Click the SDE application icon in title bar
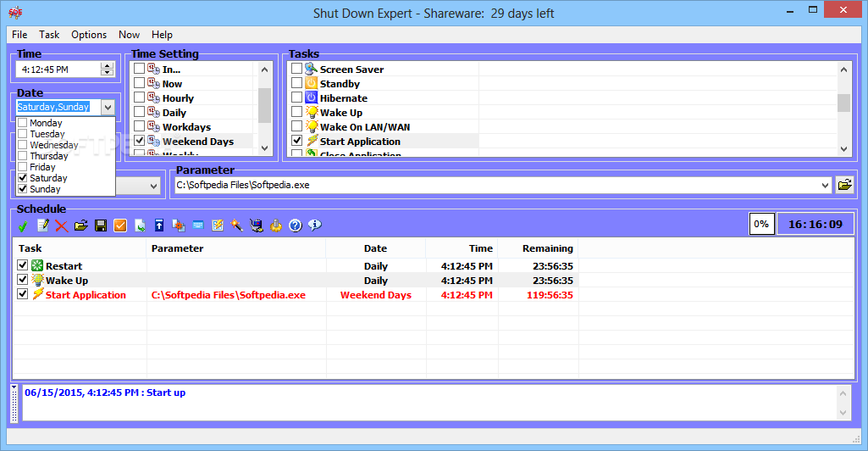 [x=15, y=12]
